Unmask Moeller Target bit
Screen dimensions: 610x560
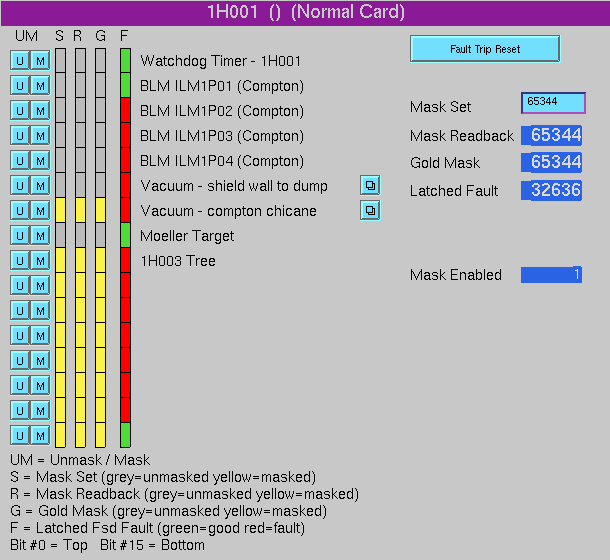(20, 235)
